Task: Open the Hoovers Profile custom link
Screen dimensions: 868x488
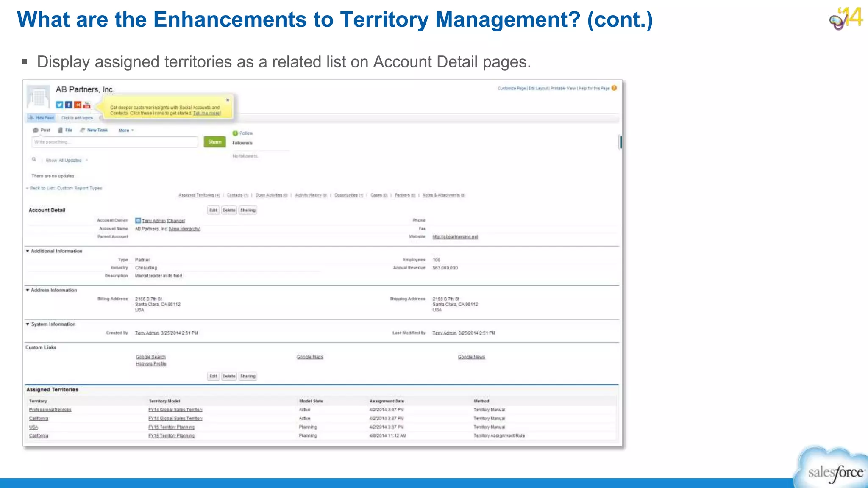Action: point(151,364)
